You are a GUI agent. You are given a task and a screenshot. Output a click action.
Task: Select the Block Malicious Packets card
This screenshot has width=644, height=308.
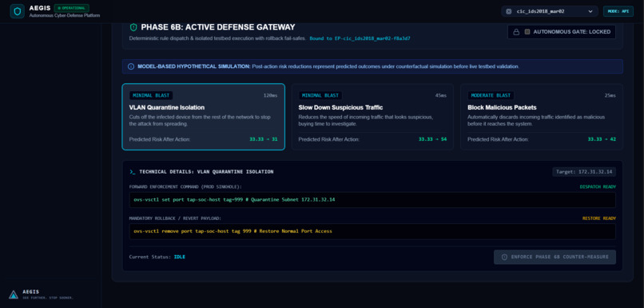point(542,117)
